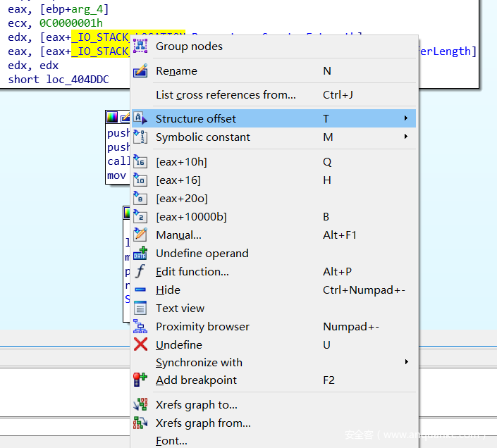Image resolution: width=497 pixels, height=448 pixels.
Task: Select Text view from the context menu
Action: [180, 309]
